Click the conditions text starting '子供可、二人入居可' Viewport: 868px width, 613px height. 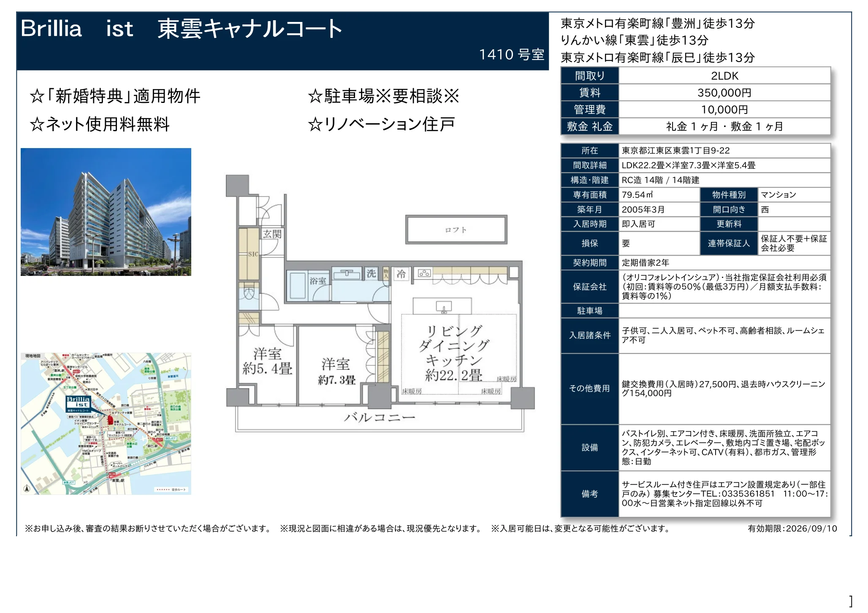[723, 335]
